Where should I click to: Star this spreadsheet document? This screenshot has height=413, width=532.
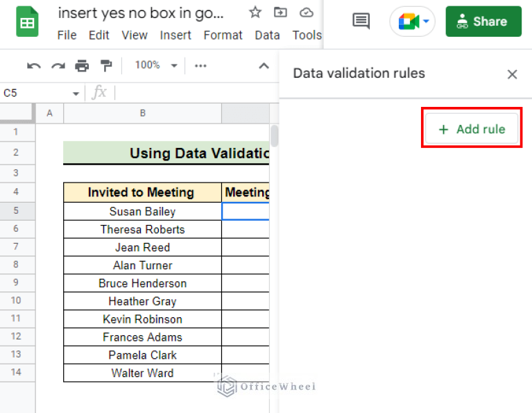[255, 12]
